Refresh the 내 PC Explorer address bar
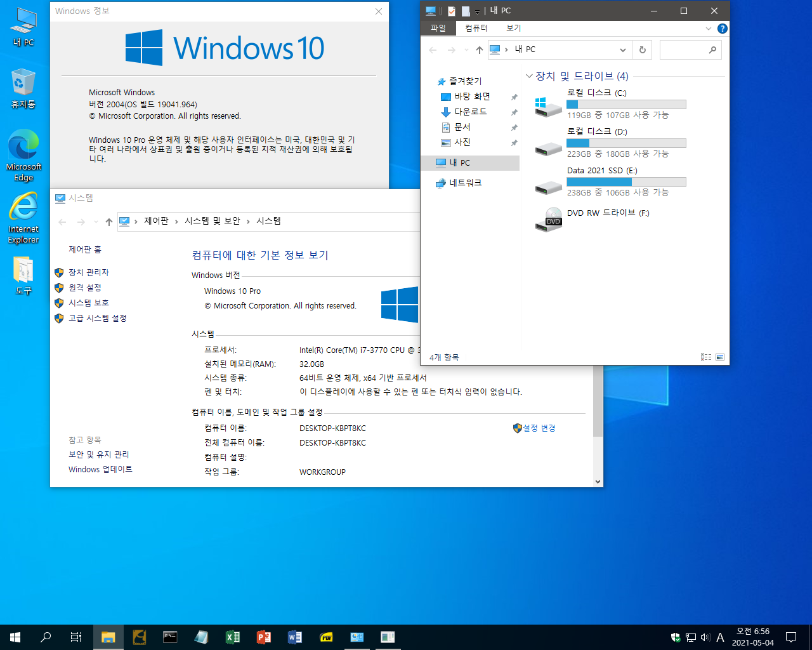Screen dimensions: 812x650 pos(642,50)
